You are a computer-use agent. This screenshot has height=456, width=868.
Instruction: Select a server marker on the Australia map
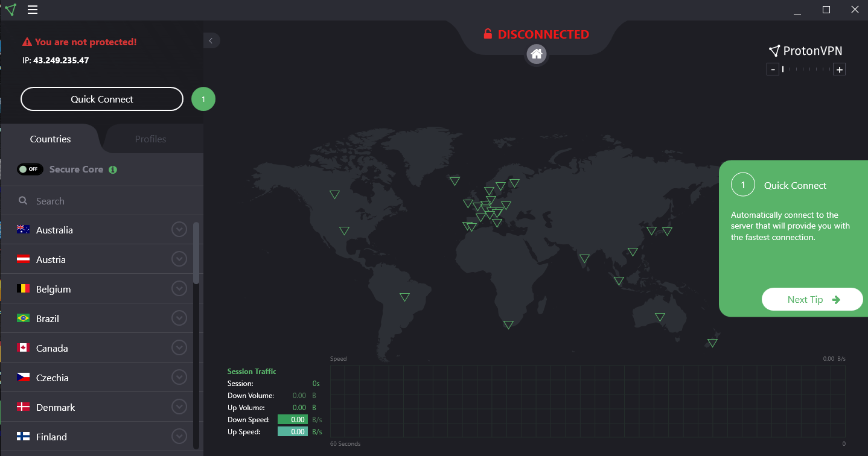pyautogui.click(x=659, y=315)
